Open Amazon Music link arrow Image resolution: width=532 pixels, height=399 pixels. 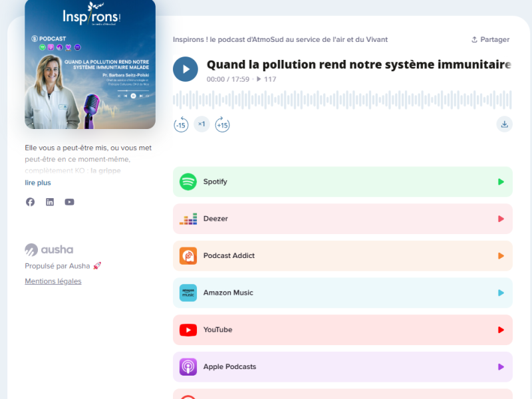coord(501,293)
